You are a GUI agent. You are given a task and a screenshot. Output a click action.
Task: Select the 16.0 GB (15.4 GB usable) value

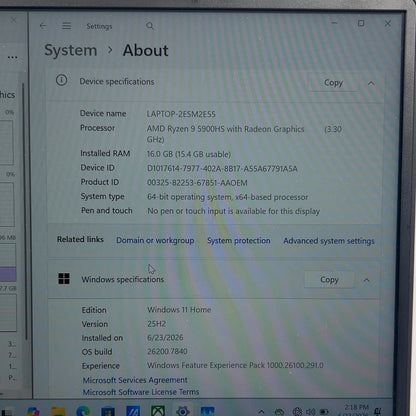tap(189, 154)
